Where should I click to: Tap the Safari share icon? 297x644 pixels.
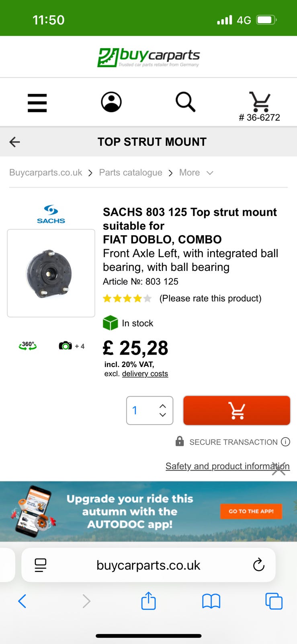pyautogui.click(x=148, y=601)
